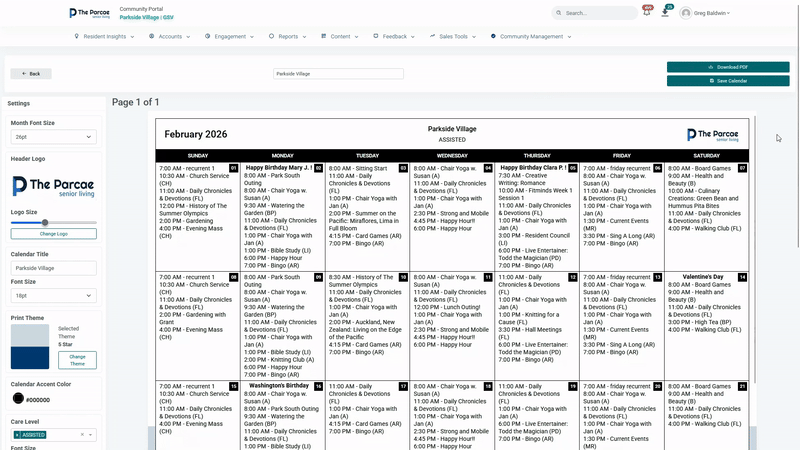Open downloads icon with badge

point(665,12)
